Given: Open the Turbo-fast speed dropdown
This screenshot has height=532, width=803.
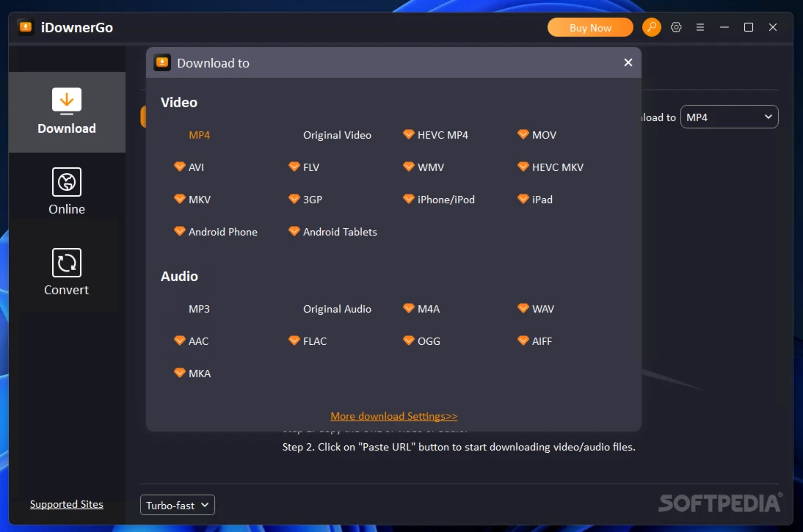Looking at the screenshot, I should [x=177, y=505].
